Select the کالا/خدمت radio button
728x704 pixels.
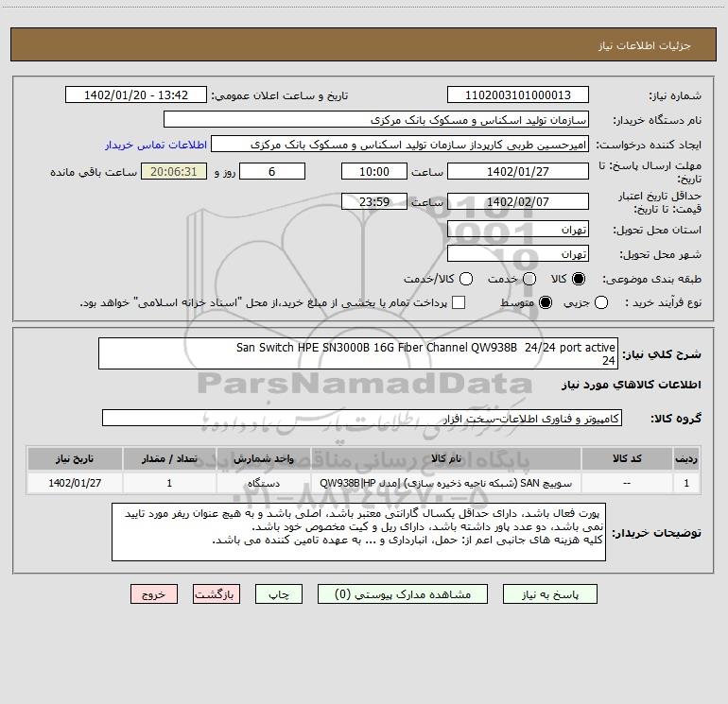466,279
